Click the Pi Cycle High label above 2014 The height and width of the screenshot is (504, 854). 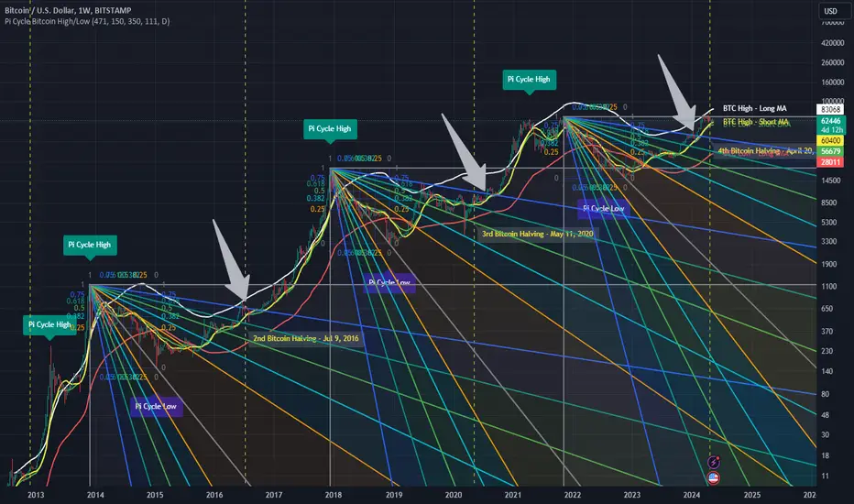89,246
